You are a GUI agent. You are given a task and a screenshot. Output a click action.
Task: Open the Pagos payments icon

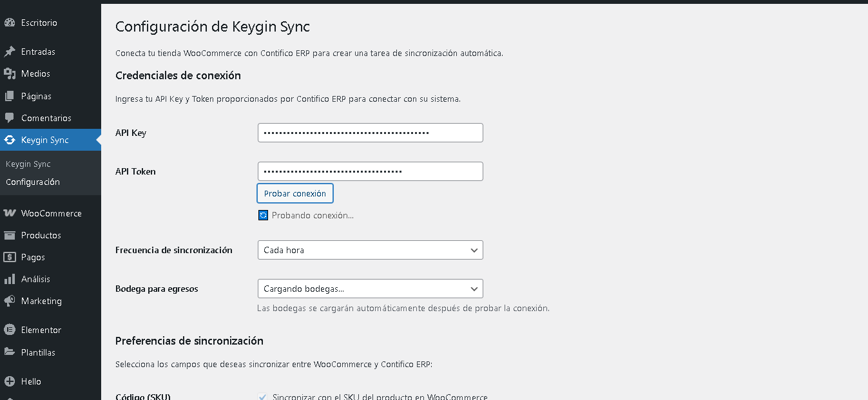point(11,257)
